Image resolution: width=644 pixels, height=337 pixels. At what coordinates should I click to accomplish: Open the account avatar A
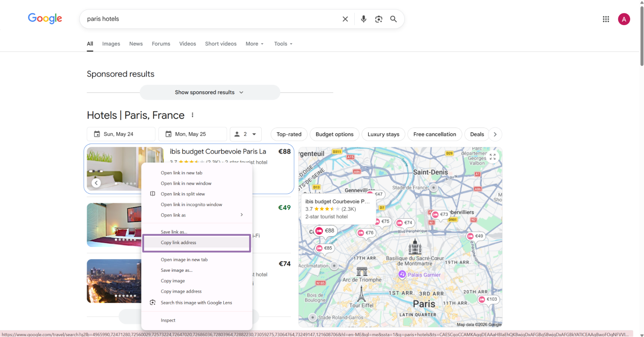tap(624, 19)
